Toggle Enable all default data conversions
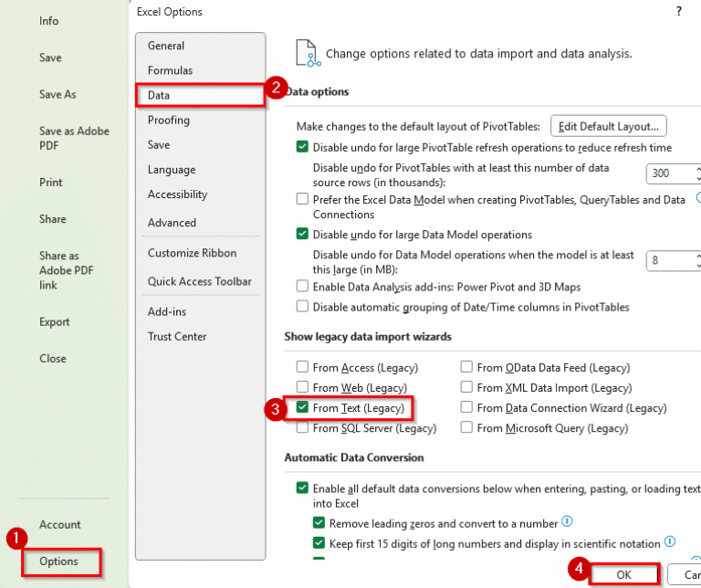Image resolution: width=701 pixels, height=588 pixels. 302,488
